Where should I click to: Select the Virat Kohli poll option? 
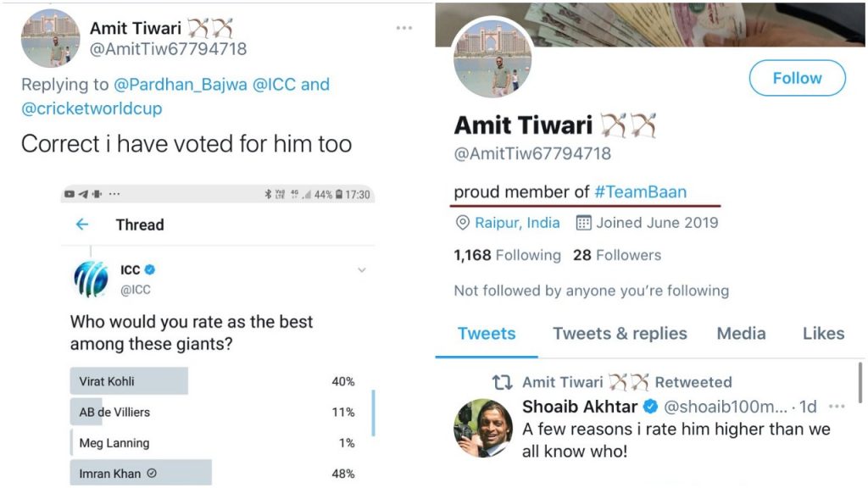click(213, 381)
